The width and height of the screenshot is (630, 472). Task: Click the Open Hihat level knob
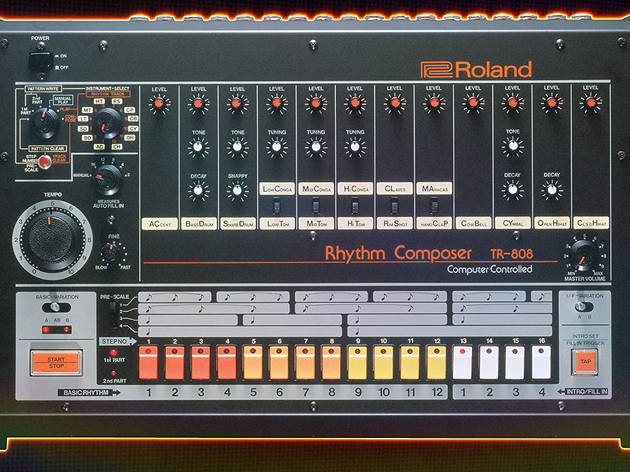pyautogui.click(x=552, y=102)
